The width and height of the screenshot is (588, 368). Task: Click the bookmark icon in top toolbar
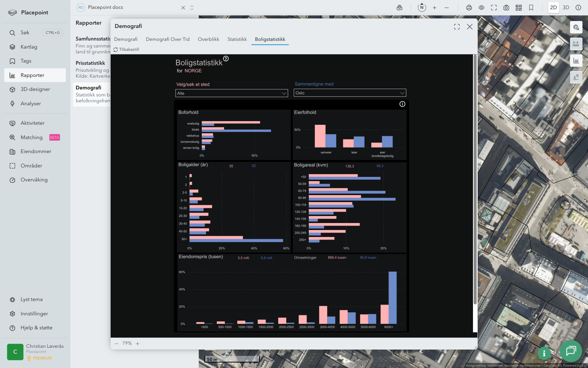click(531, 8)
